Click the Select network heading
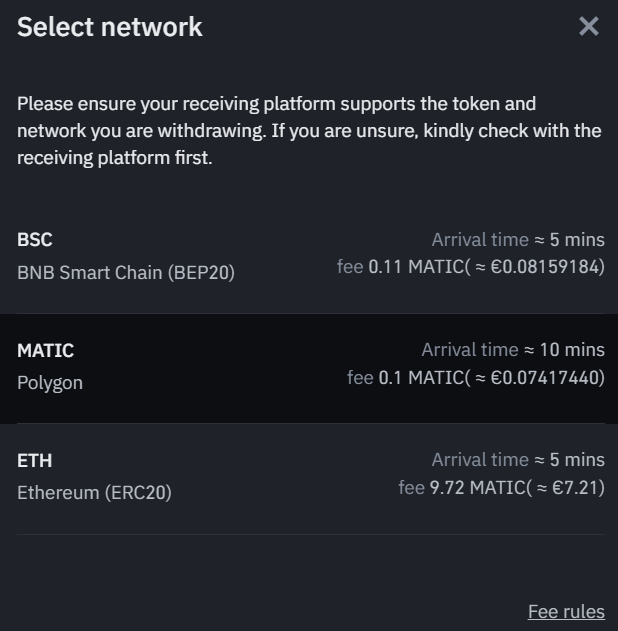The height and width of the screenshot is (631, 618). (110, 27)
